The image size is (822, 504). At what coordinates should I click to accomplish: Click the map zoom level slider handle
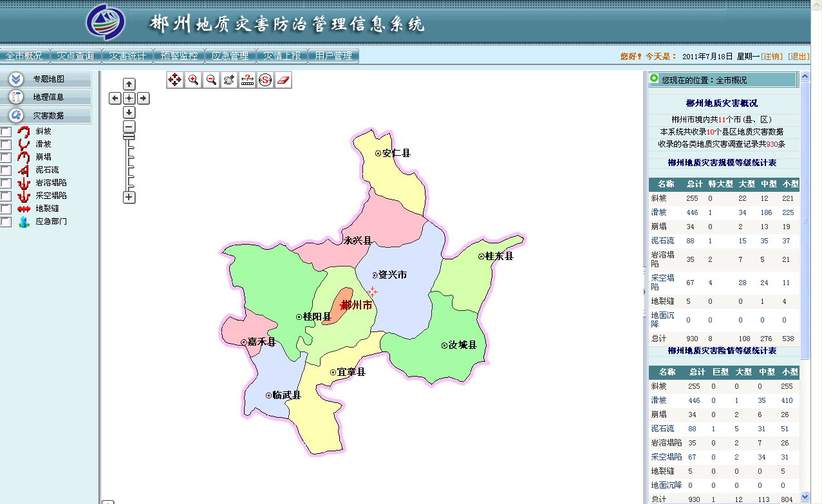click(129, 136)
